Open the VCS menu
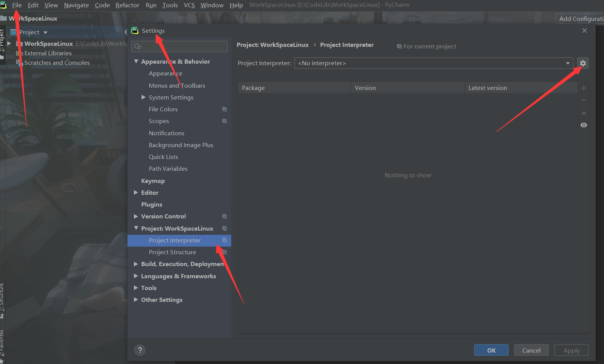Screen dimensions: 604x364 (x=189, y=5)
